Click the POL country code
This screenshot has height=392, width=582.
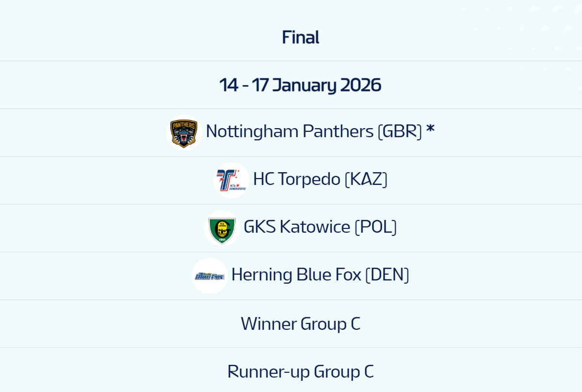375,227
